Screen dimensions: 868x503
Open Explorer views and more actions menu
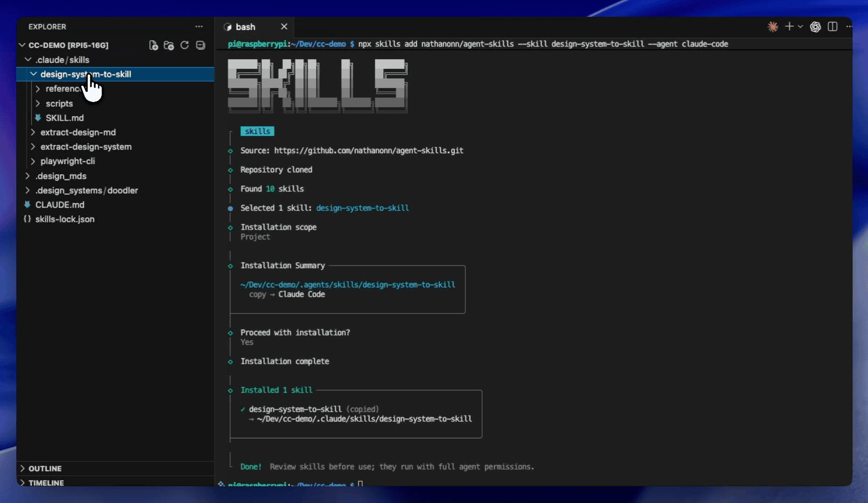tap(199, 27)
